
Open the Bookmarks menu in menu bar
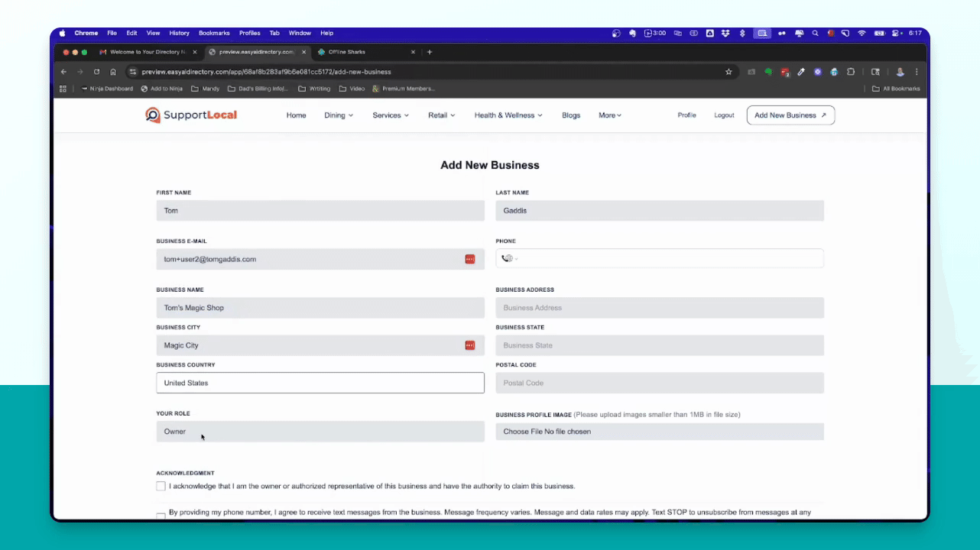tap(214, 33)
